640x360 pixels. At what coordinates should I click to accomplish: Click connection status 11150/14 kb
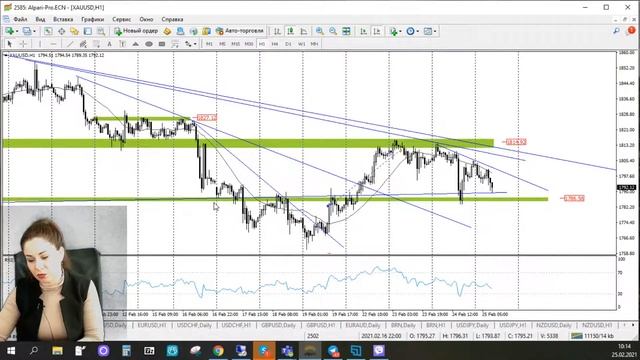coord(592,336)
